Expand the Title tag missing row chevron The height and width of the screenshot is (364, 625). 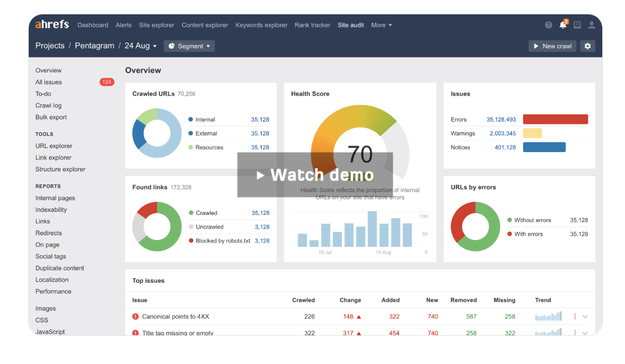[585, 333]
